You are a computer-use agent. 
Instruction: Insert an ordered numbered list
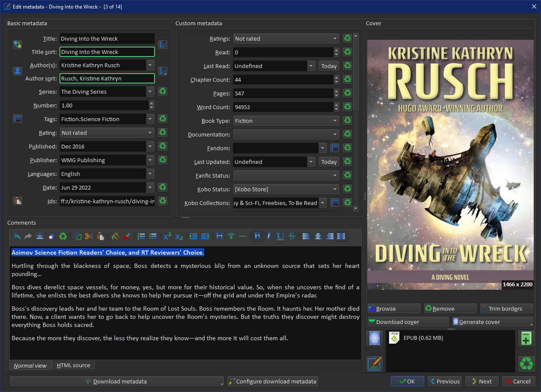point(141,236)
